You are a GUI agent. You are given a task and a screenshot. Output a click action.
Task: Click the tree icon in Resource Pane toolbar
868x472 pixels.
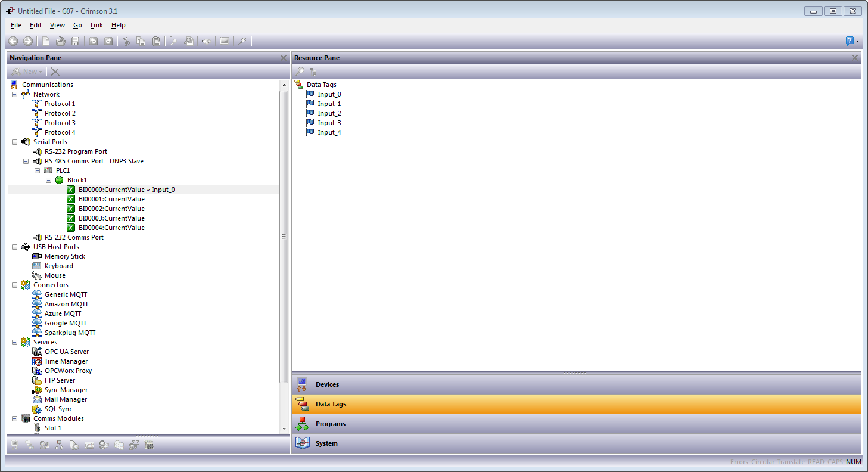point(313,72)
